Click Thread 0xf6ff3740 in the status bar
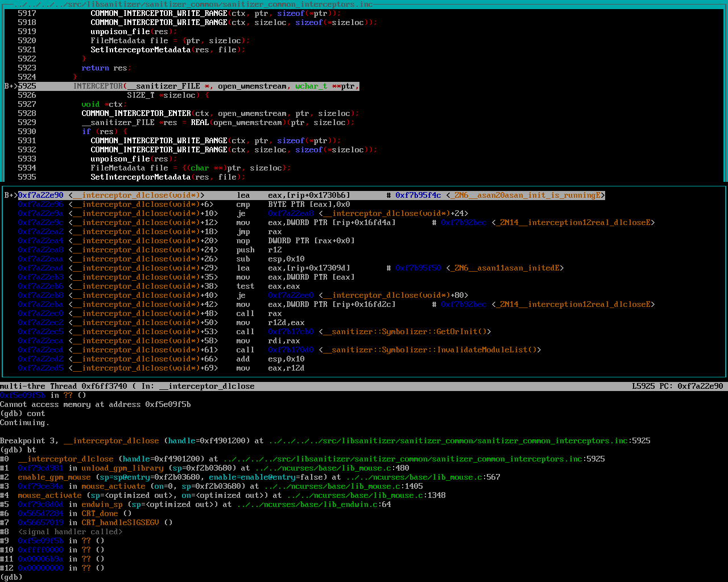 [x=88, y=386]
